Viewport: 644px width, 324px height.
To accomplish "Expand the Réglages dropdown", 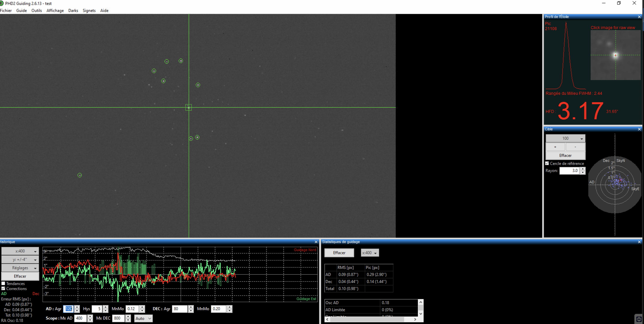I will tap(20, 268).
